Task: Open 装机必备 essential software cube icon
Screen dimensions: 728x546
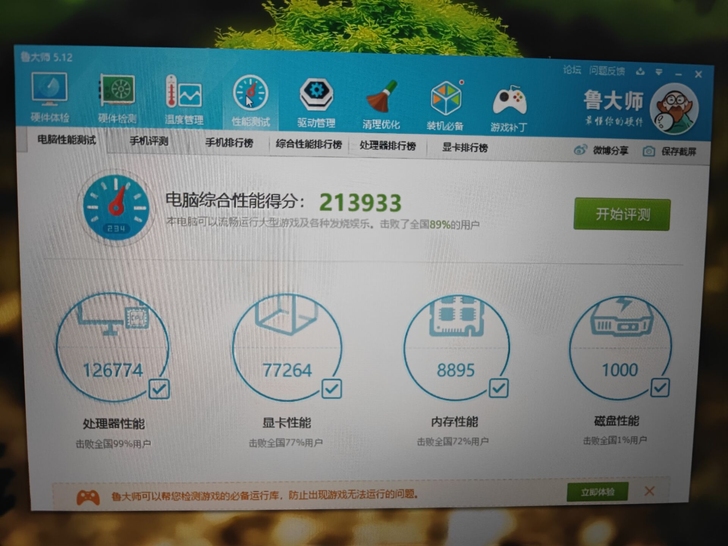Action: point(445,105)
